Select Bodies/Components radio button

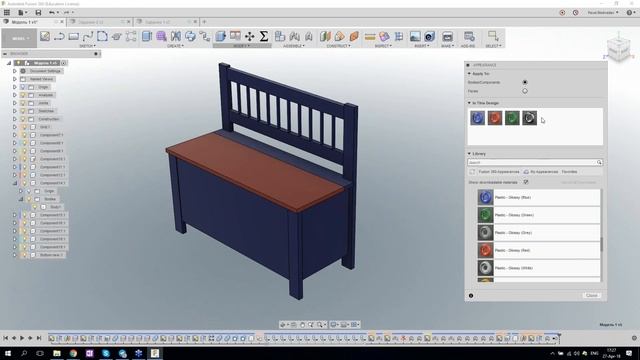click(x=525, y=82)
